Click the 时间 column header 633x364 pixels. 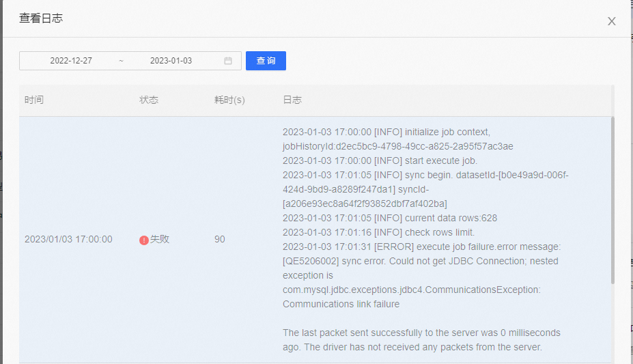tap(34, 100)
